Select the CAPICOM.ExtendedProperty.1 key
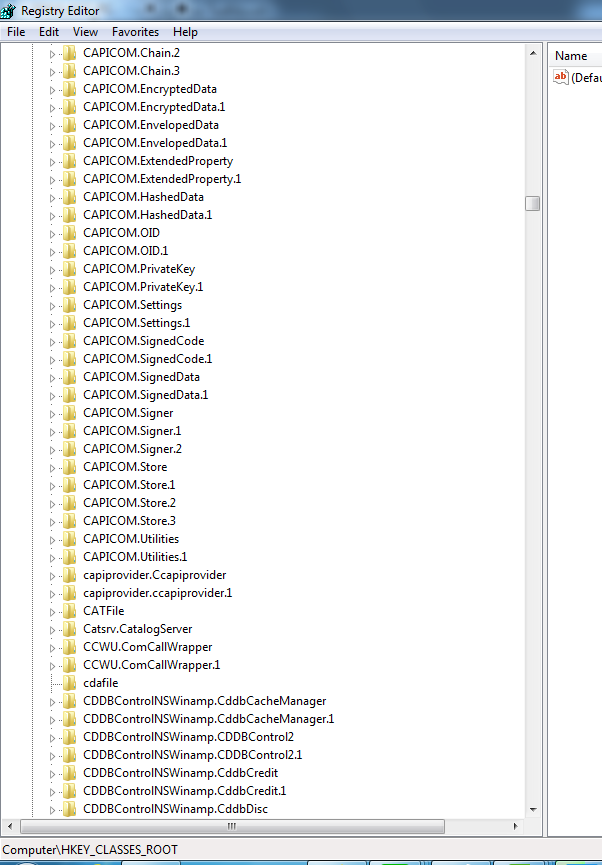Image resolution: width=602 pixels, height=865 pixels. [x=162, y=179]
